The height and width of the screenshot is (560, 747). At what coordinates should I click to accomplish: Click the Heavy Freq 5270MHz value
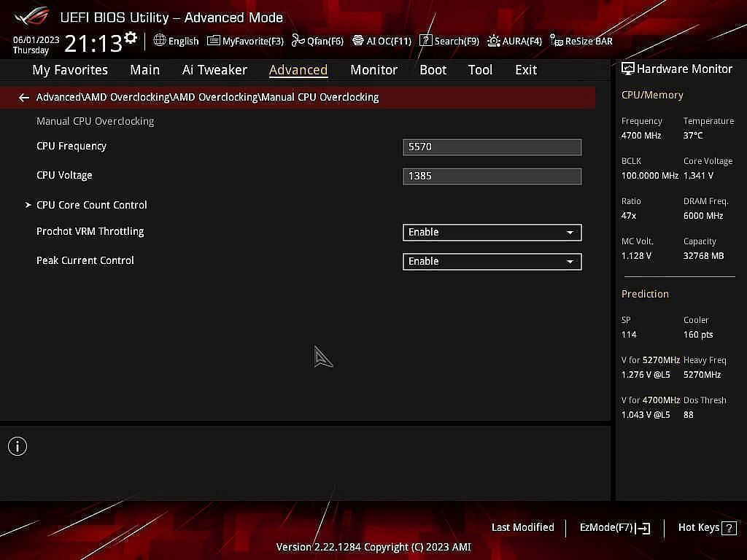click(x=703, y=375)
